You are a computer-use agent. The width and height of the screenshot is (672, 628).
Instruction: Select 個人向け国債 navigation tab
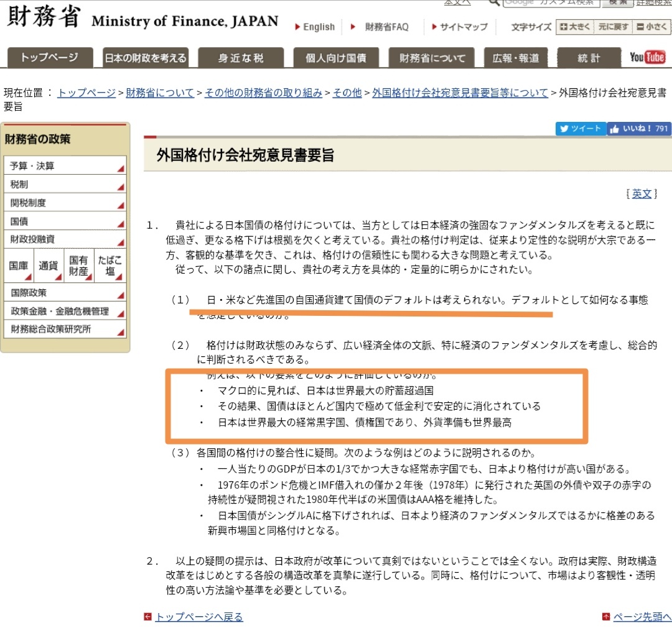(336, 58)
